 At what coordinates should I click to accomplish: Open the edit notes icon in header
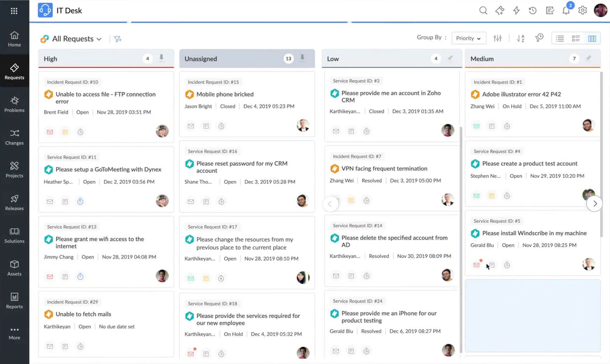tap(550, 10)
